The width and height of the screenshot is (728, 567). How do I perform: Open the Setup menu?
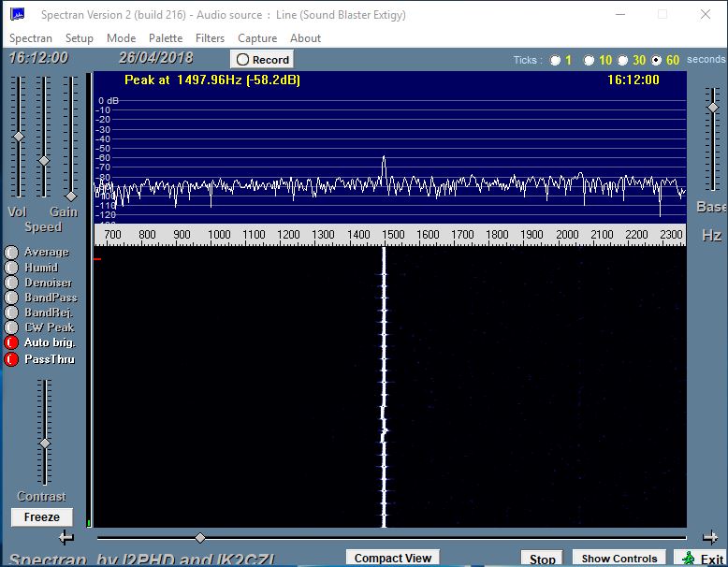point(80,38)
